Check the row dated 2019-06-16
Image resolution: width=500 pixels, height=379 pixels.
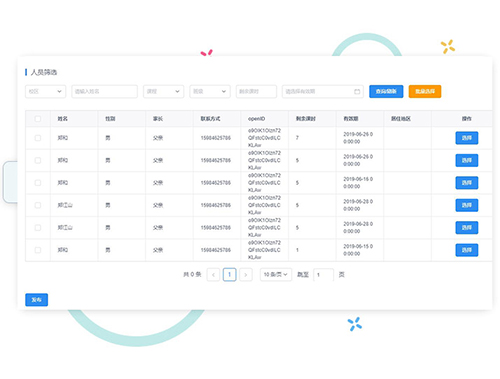click(38, 183)
